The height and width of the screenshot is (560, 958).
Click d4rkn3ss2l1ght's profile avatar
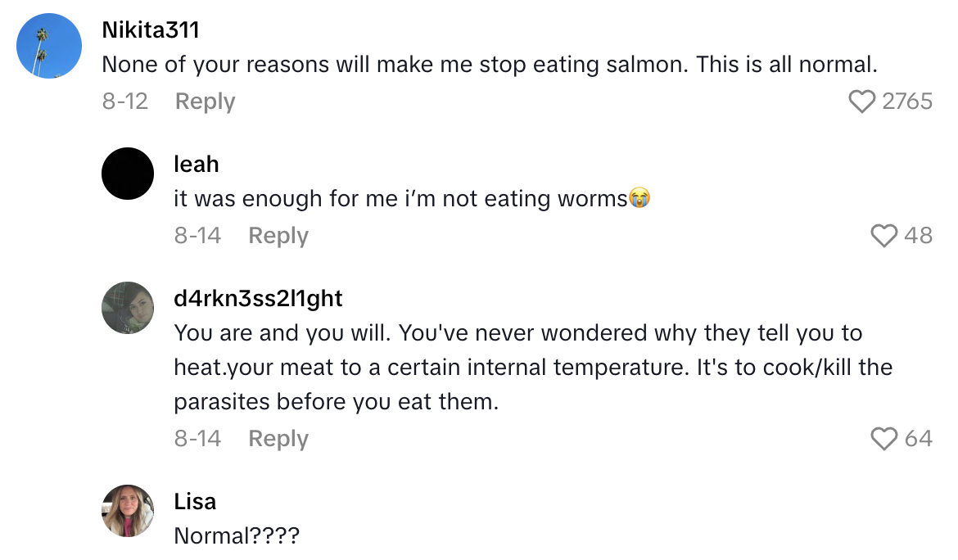click(127, 308)
